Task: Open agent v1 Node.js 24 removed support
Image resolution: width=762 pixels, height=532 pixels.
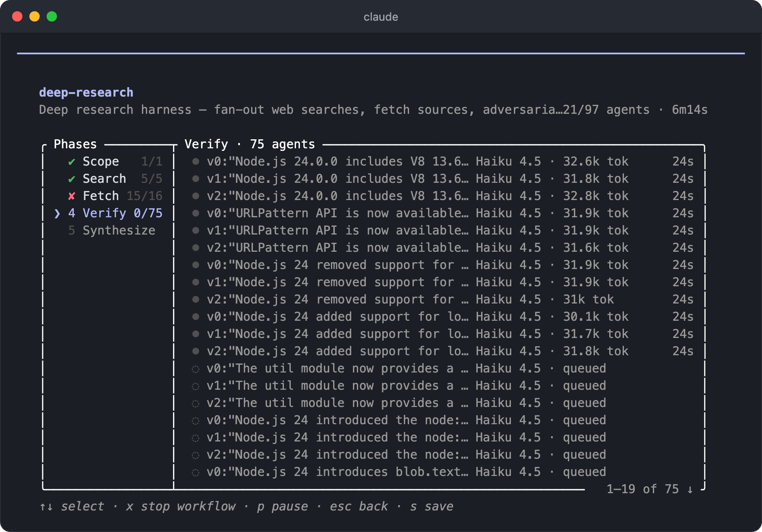Action: [443, 282]
